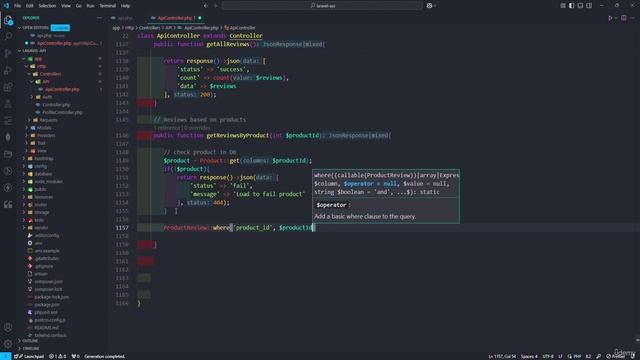Open the Search view in the activity bar

pos(8,36)
